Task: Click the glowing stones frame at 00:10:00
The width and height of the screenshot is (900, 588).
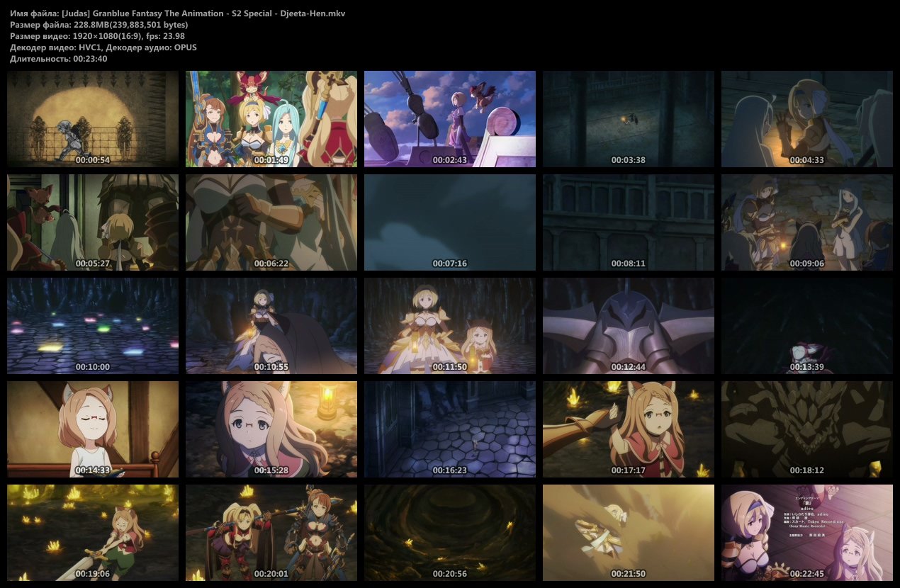Action: [x=93, y=326]
